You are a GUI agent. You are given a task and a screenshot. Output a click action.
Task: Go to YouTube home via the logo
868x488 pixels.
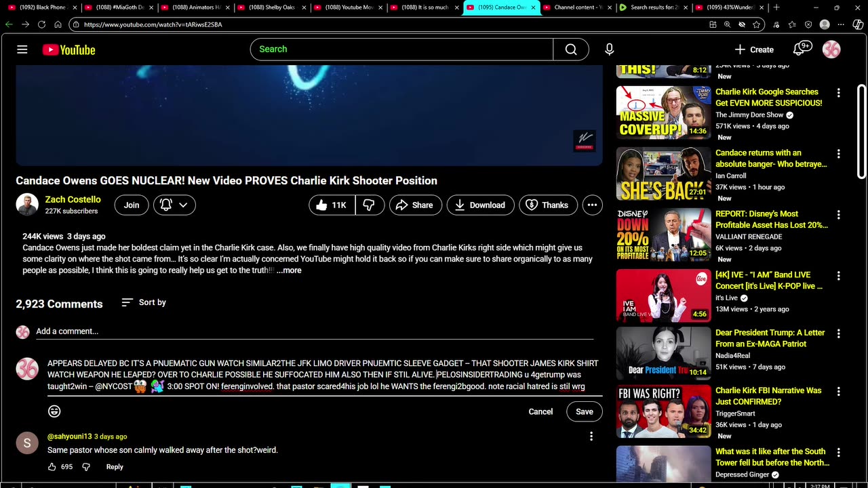pyautogui.click(x=68, y=49)
